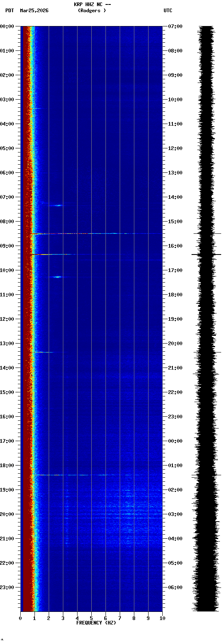Click the broadband seismic event near 08:30 PDT

[x=97, y=233]
